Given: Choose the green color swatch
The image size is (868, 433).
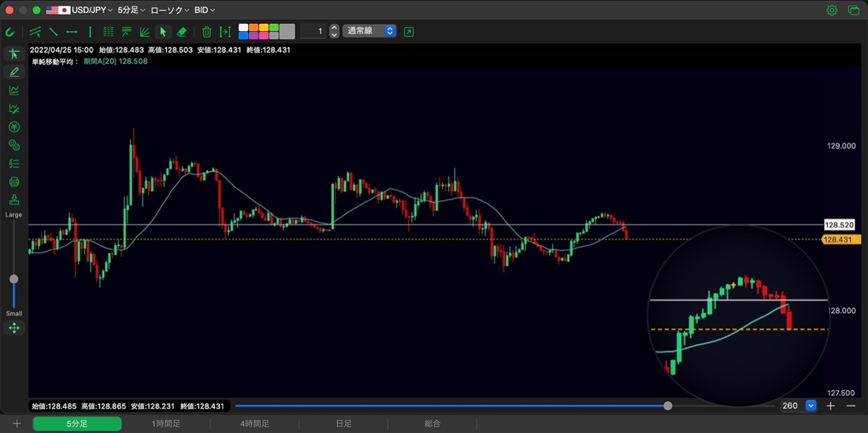Looking at the screenshot, I should click(x=273, y=27).
